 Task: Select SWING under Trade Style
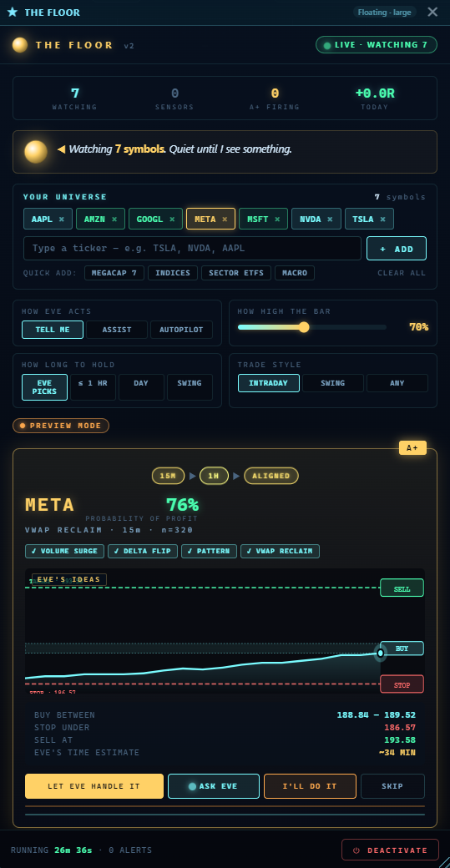tap(332, 383)
